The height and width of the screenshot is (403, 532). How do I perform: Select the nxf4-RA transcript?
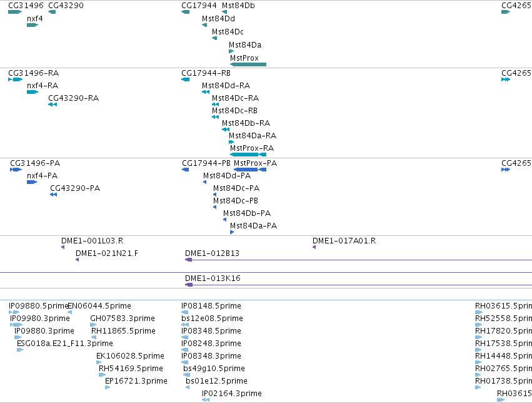[33, 92]
